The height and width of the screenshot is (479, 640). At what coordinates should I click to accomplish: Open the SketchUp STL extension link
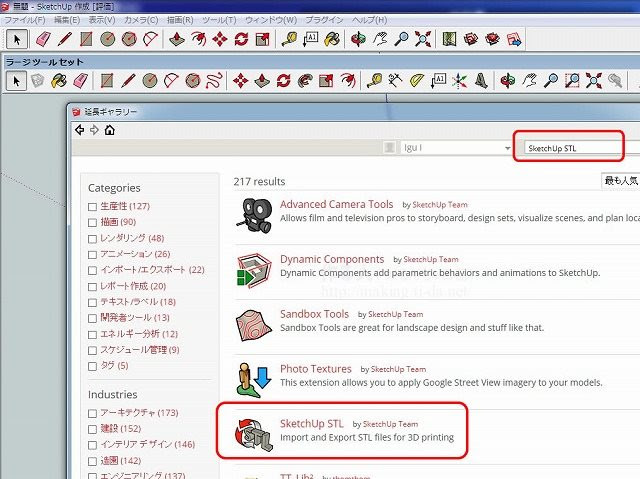(311, 424)
